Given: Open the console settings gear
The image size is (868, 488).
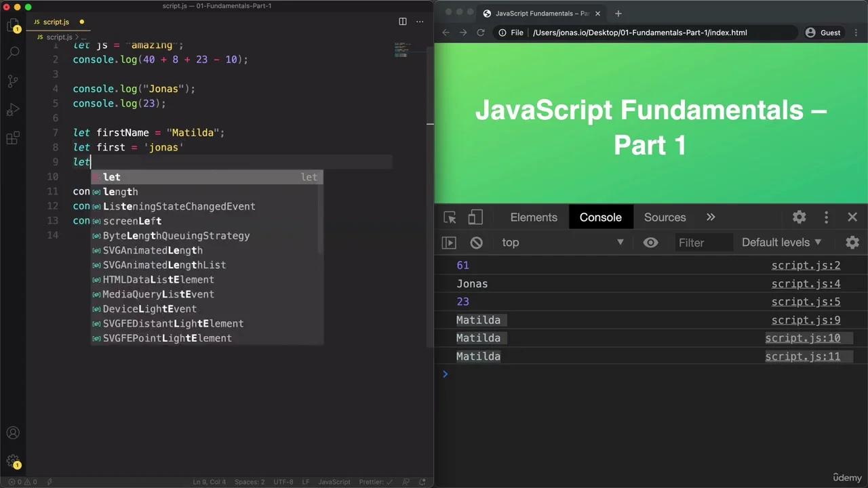Looking at the screenshot, I should tap(852, 243).
